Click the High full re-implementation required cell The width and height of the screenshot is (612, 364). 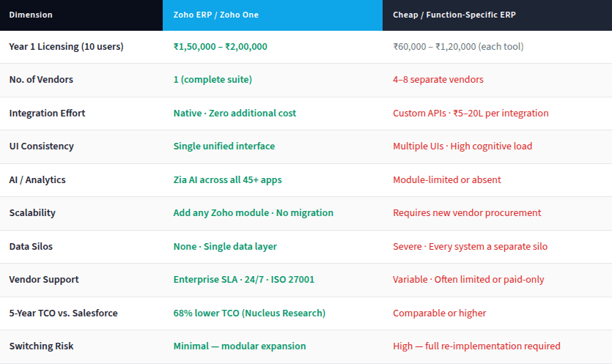tap(476, 346)
